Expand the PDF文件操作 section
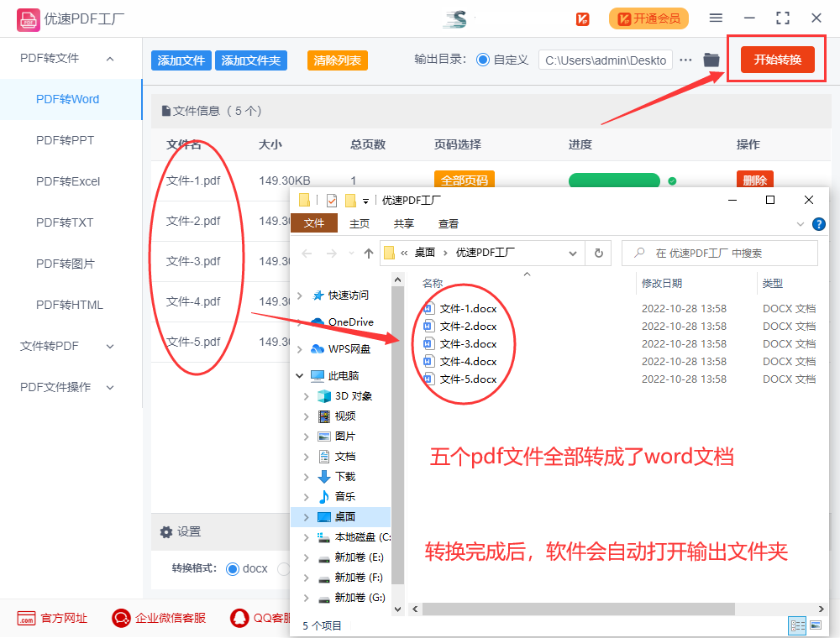 (110, 388)
